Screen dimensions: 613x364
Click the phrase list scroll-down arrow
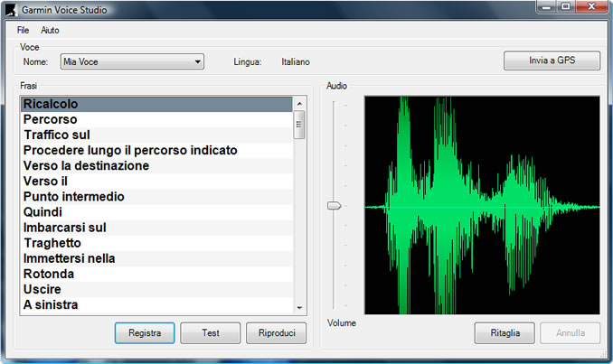point(299,308)
